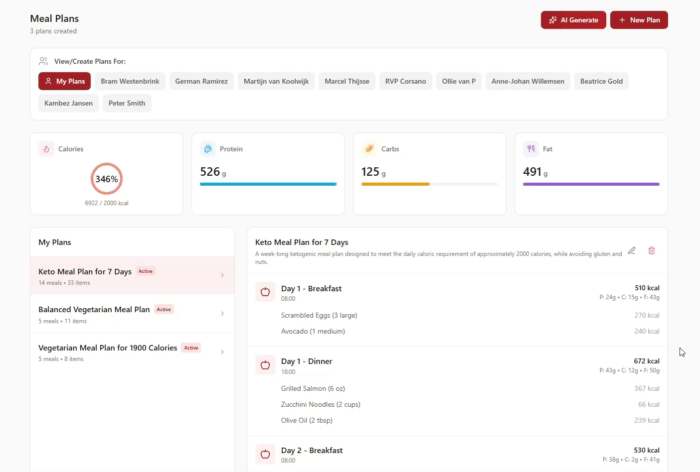Screen dimensions: 700x472
Task: Click the red trash delete icon
Action: [652, 250]
